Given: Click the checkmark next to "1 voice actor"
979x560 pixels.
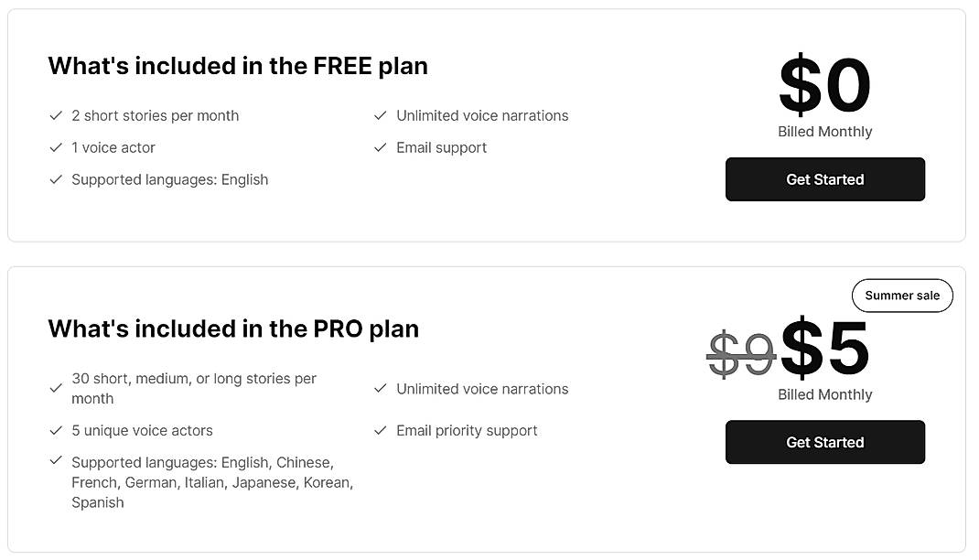Looking at the screenshot, I should point(56,147).
